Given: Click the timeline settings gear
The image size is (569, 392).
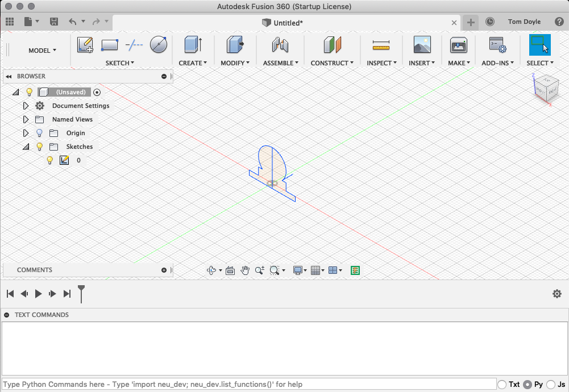Looking at the screenshot, I should coord(557,294).
